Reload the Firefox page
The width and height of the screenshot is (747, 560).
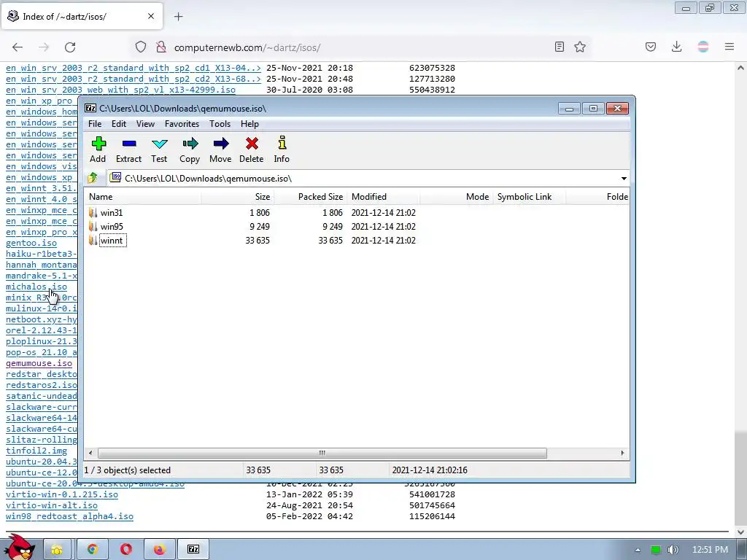[x=70, y=47]
